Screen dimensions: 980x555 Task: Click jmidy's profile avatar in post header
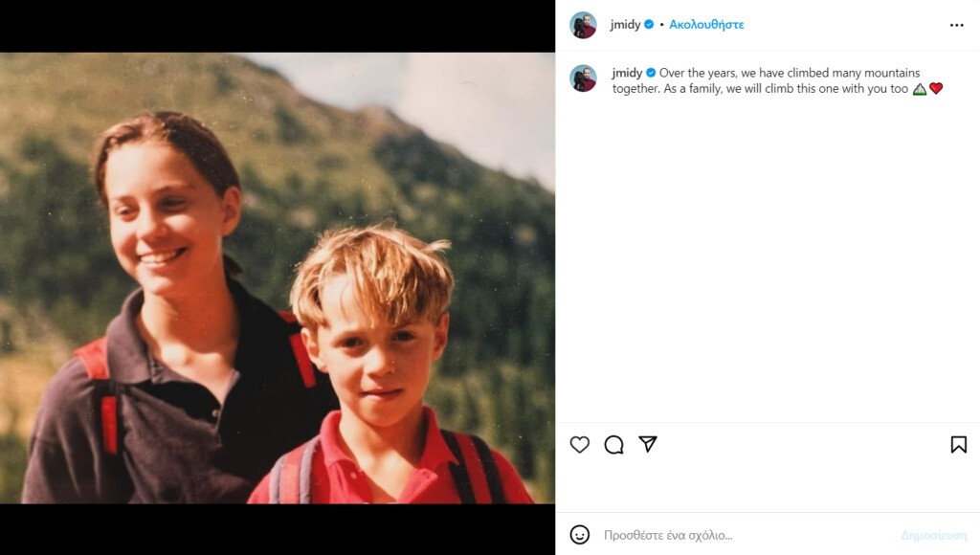[583, 25]
